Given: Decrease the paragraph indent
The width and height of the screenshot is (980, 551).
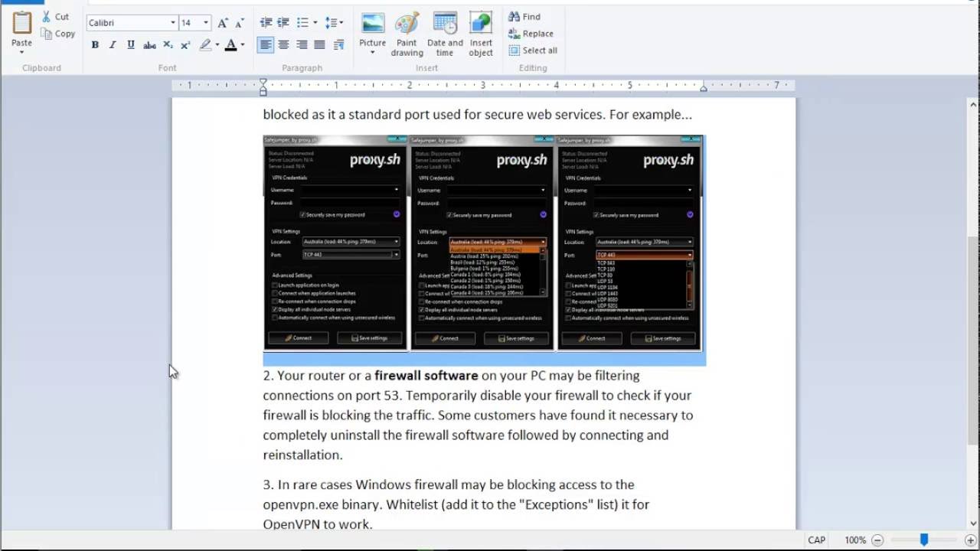Looking at the screenshot, I should pos(266,23).
